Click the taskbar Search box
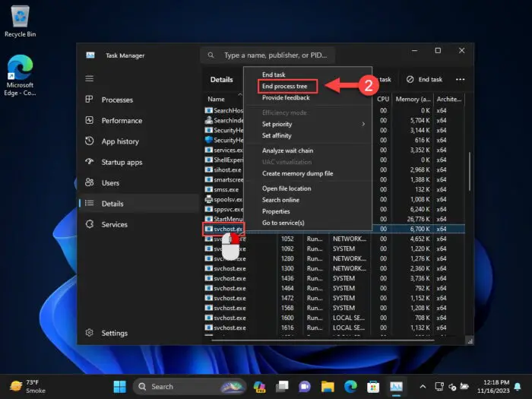The width and height of the screenshot is (532, 399). (189, 386)
